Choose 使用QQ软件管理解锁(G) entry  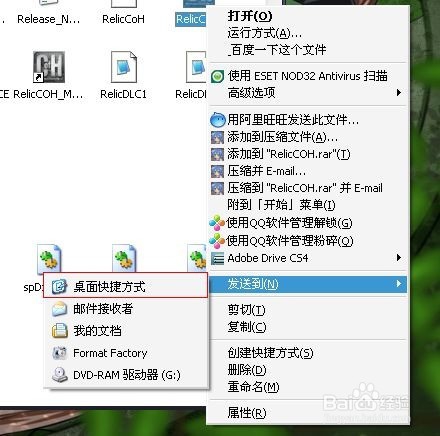tap(308, 223)
